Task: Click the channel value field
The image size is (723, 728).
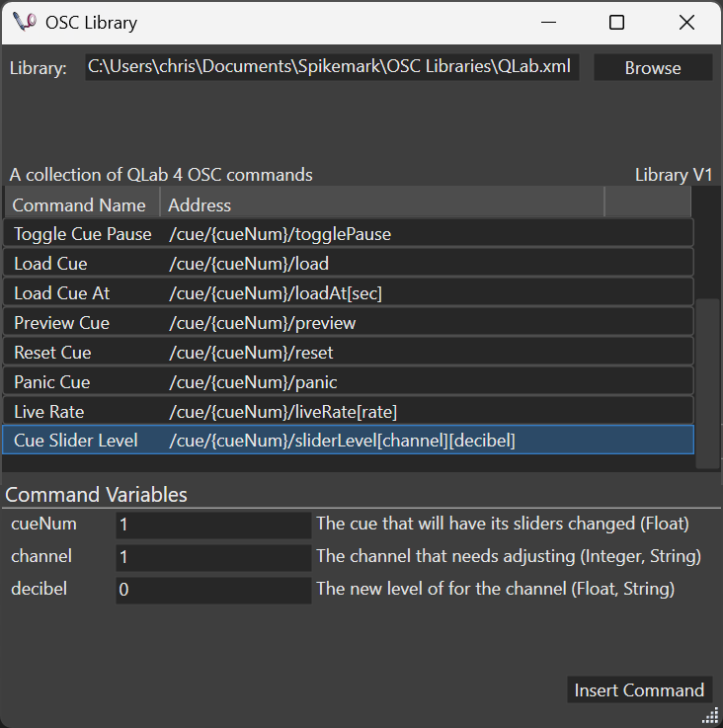Action: 213,557
